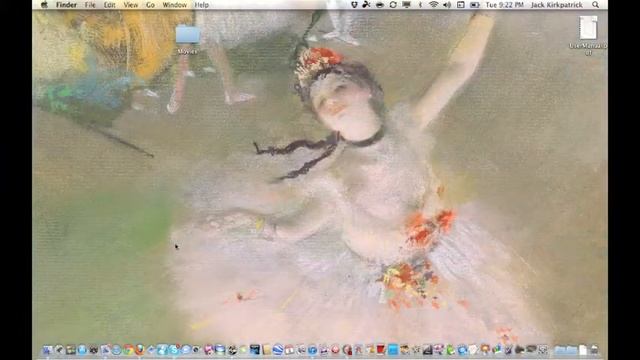The image size is (640, 360).
Task: Open Safari compass icon in Dock
Action: click(x=116, y=350)
